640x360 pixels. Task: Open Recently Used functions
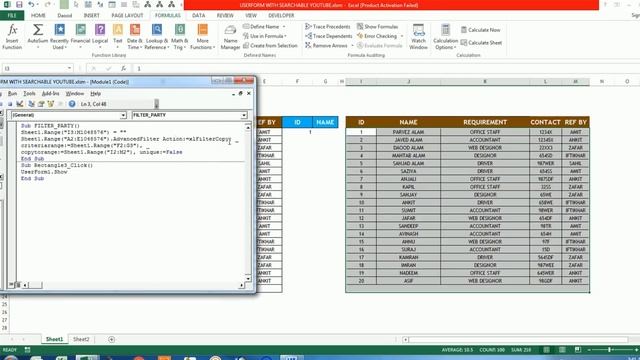(x=59, y=37)
